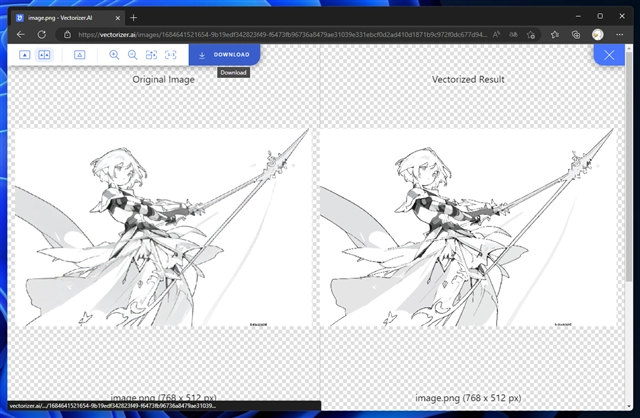
Task: Open a new browser tab
Action: pyautogui.click(x=133, y=18)
